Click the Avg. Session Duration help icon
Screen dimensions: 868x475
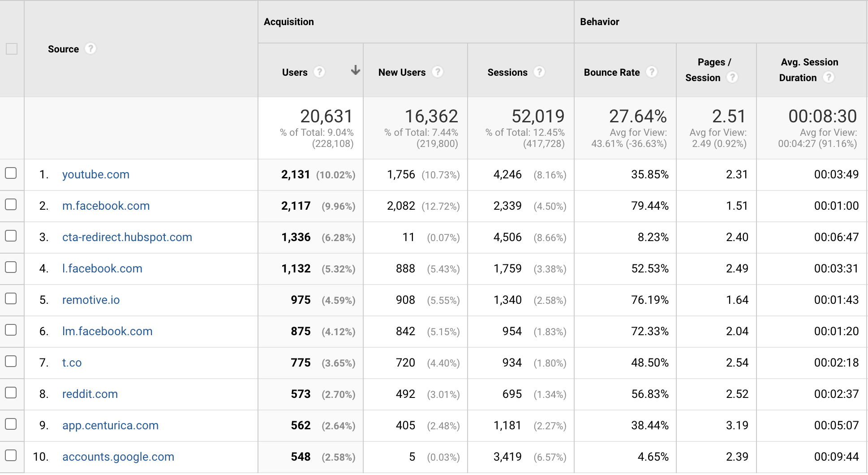(x=829, y=78)
